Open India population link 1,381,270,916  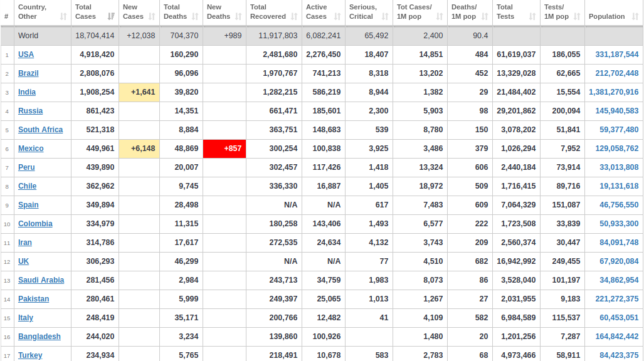[x=614, y=92]
